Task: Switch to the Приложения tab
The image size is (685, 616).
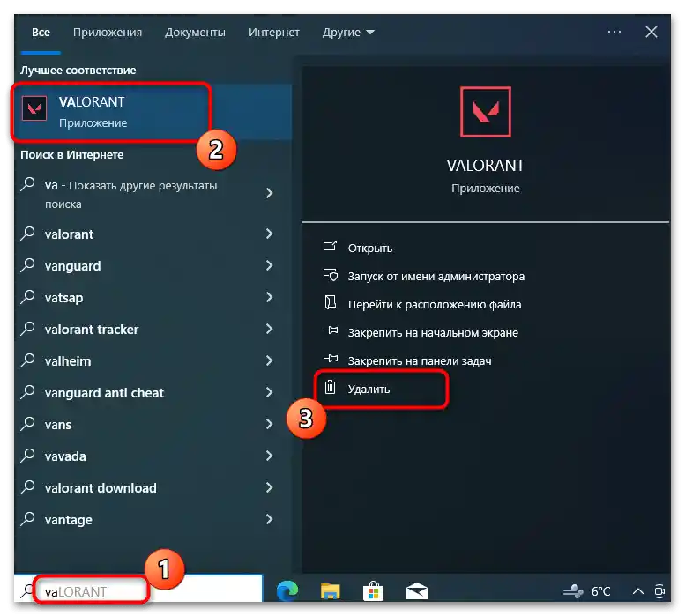Action: (x=108, y=33)
